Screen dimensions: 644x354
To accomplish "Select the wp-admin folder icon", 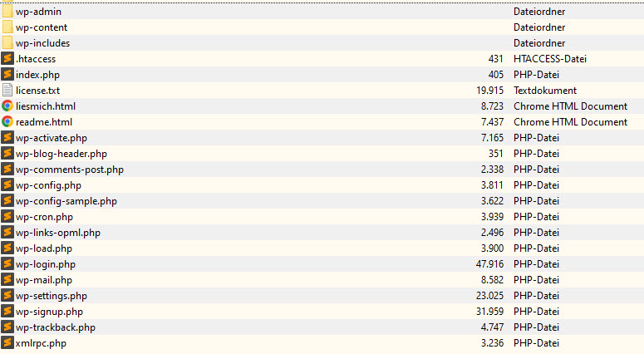I will click(x=7, y=12).
